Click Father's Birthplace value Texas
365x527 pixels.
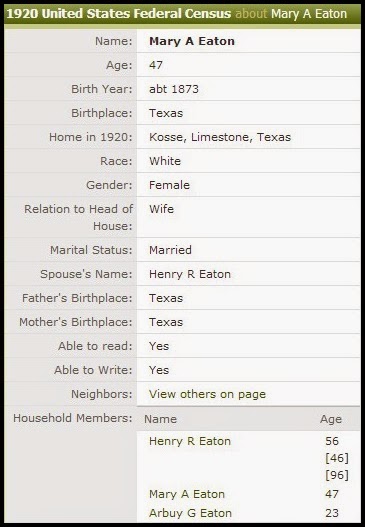166,298
